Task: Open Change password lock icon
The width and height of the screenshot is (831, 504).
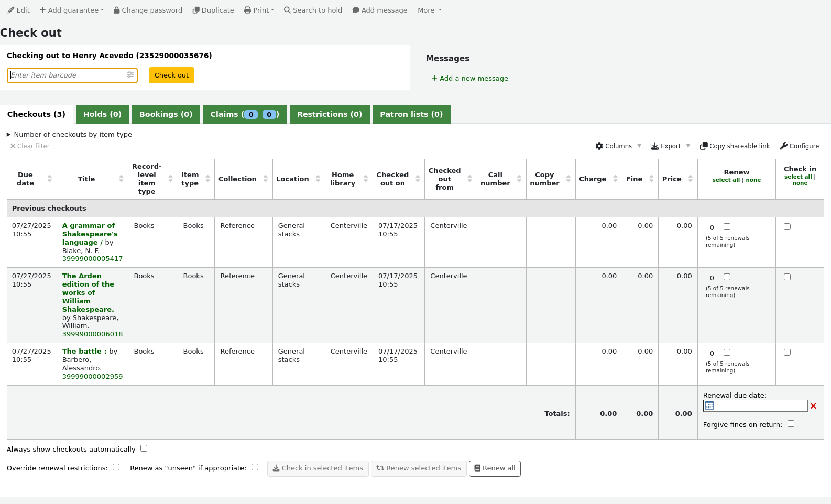Action: pos(117,10)
